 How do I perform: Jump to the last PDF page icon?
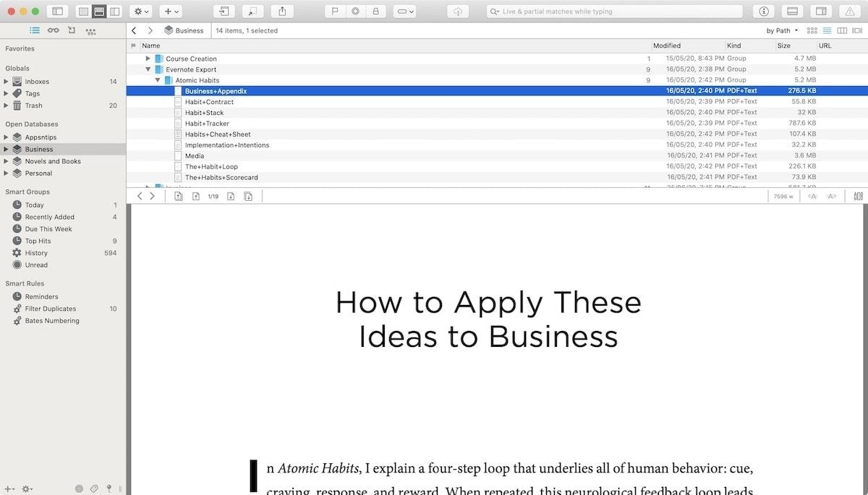248,196
